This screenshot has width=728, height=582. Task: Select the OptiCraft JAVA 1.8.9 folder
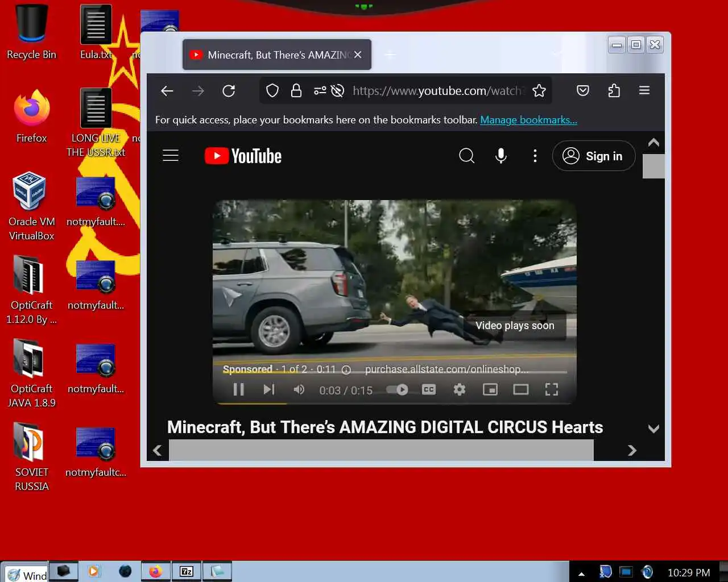pyautogui.click(x=32, y=373)
